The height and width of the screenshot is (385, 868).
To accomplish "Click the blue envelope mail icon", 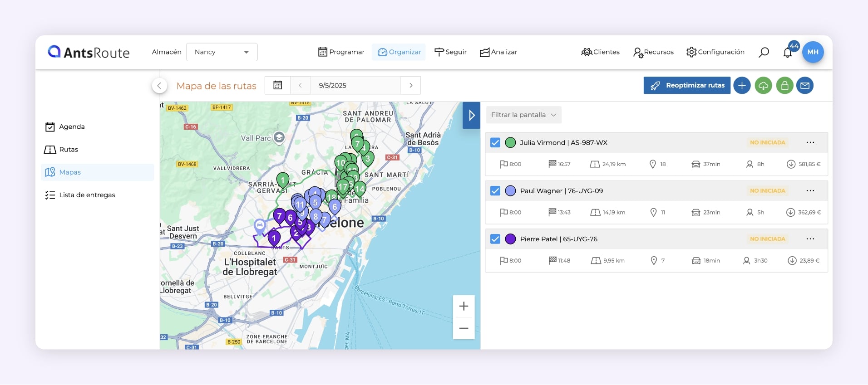I will tap(805, 85).
